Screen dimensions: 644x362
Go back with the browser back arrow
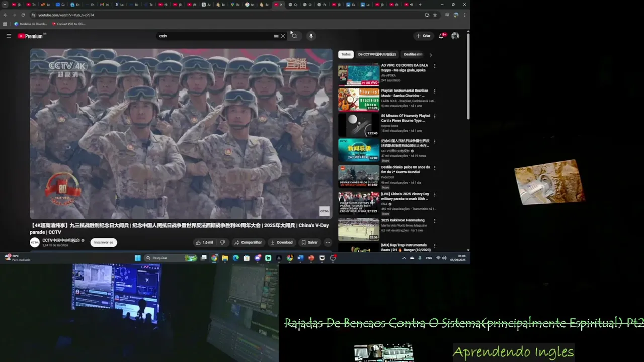tap(6, 15)
